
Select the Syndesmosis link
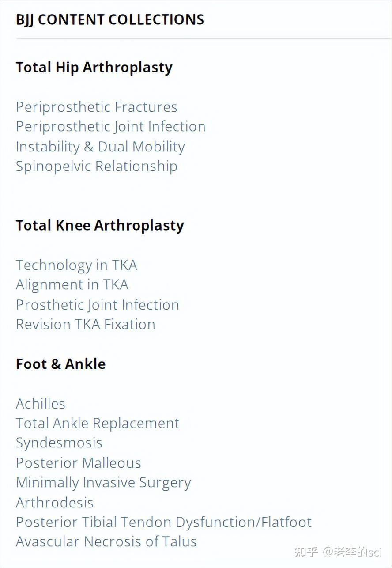click(x=59, y=443)
